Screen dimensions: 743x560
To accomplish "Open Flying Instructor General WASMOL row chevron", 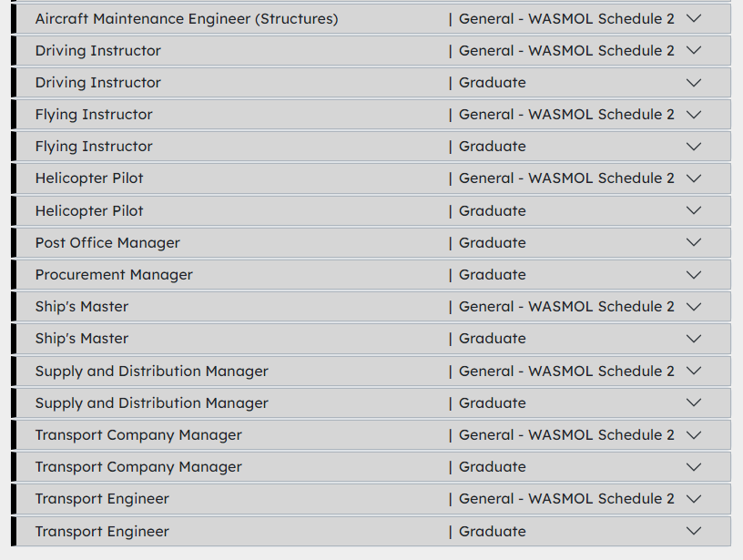I will [694, 115].
